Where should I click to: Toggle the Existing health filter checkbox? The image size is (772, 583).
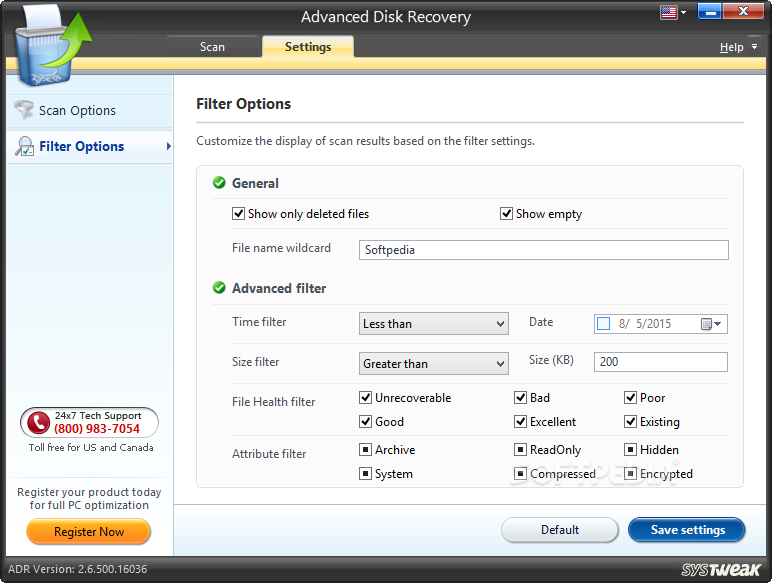[x=630, y=421]
